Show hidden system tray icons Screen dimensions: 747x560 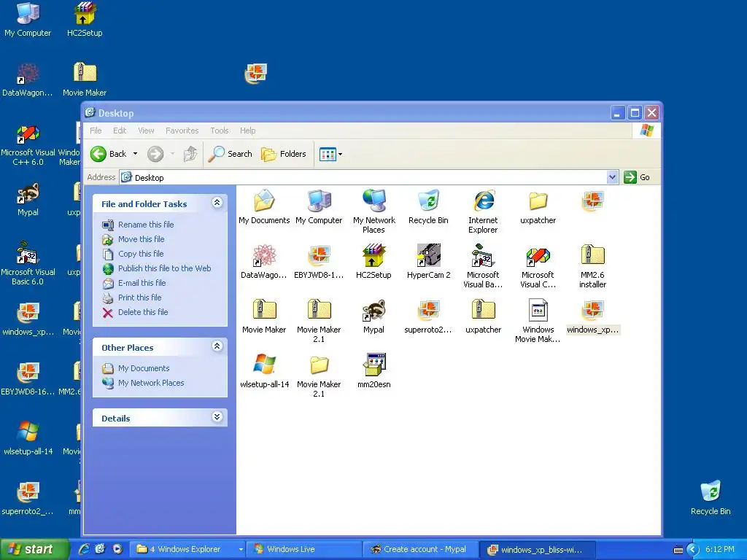click(692, 550)
